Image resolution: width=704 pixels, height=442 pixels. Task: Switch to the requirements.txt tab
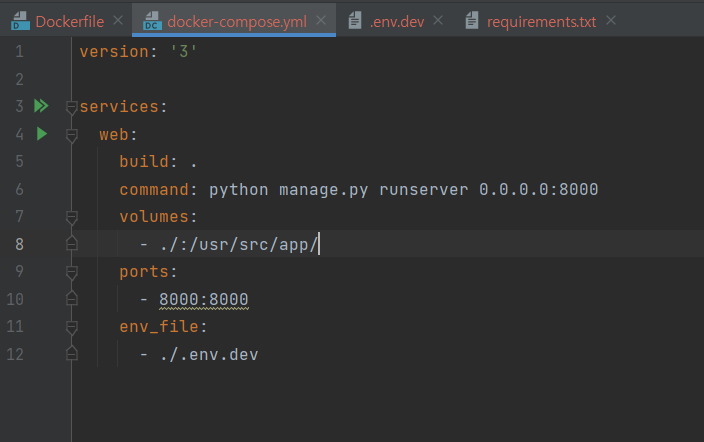point(541,22)
